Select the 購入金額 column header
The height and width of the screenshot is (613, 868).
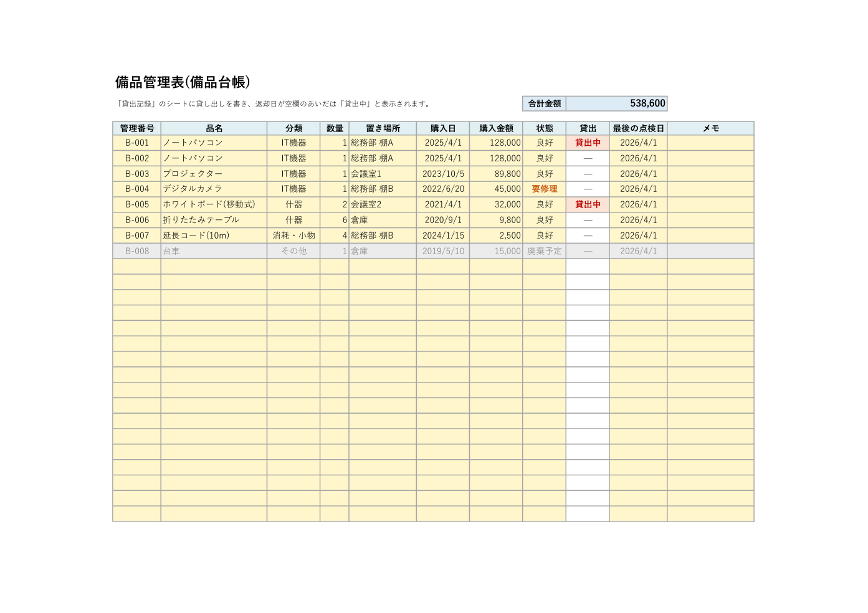click(496, 128)
